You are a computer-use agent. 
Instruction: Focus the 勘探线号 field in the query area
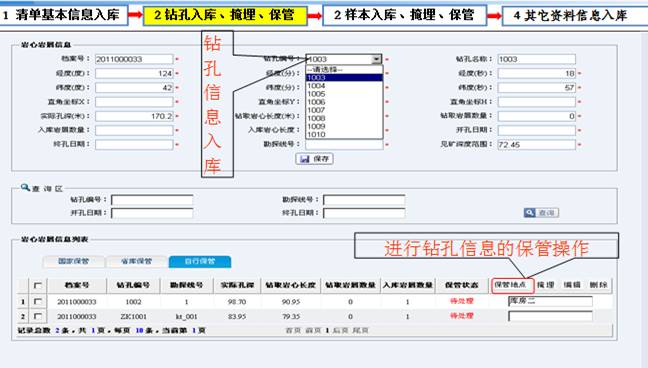pyautogui.click(x=364, y=200)
